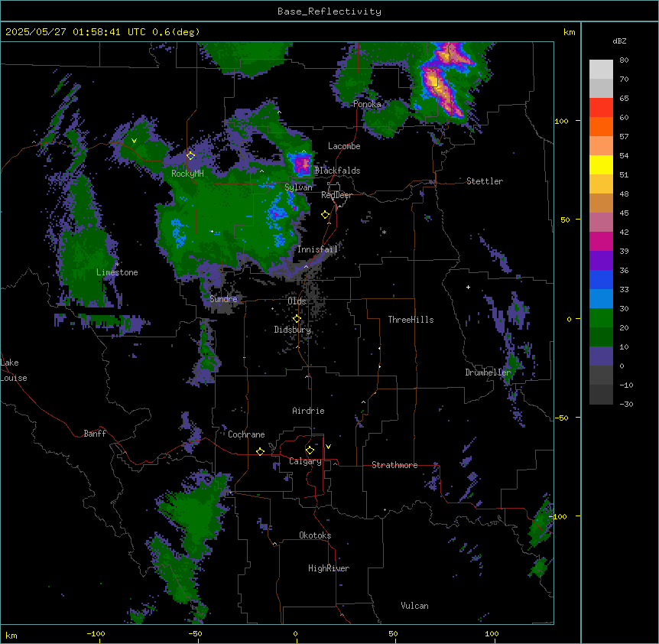Select the light blue 30-33 dBZ swatch
The width and height of the screenshot is (659, 644).
[601, 299]
